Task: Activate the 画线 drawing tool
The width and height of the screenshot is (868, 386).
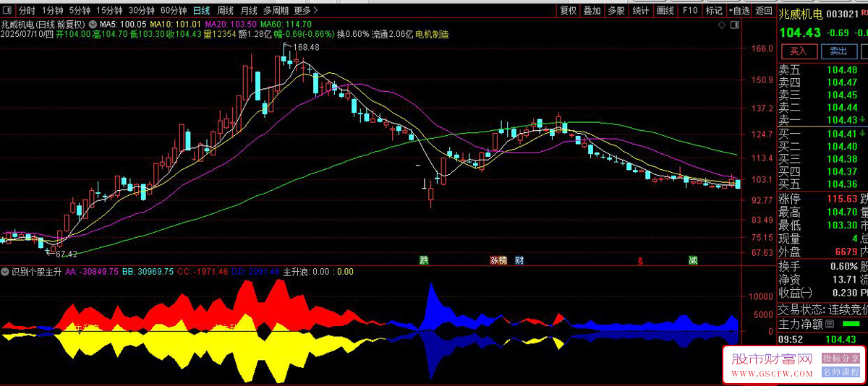Action: tap(665, 11)
